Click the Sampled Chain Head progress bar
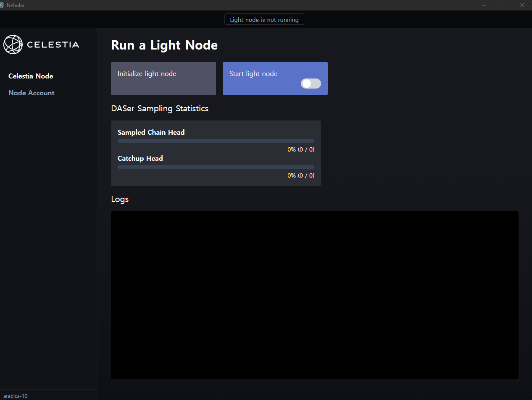 216,141
